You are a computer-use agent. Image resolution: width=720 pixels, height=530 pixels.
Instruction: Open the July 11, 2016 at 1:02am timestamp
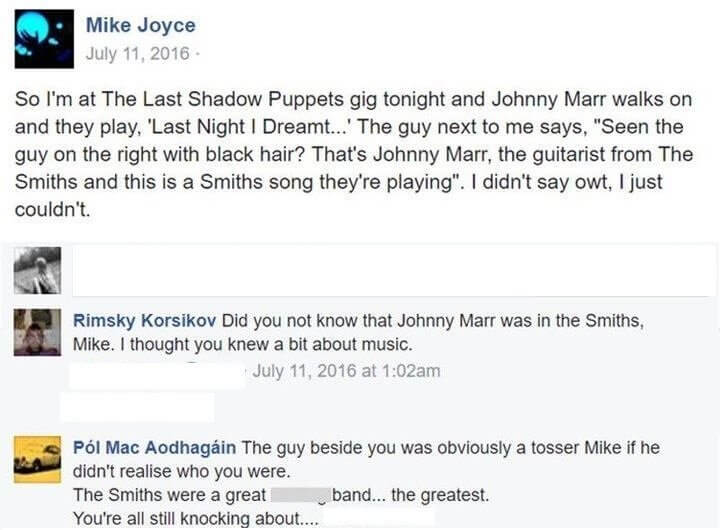tap(347, 371)
